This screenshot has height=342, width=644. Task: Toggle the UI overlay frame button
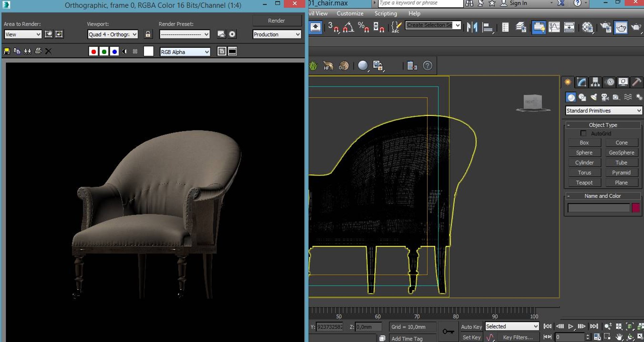(222, 51)
